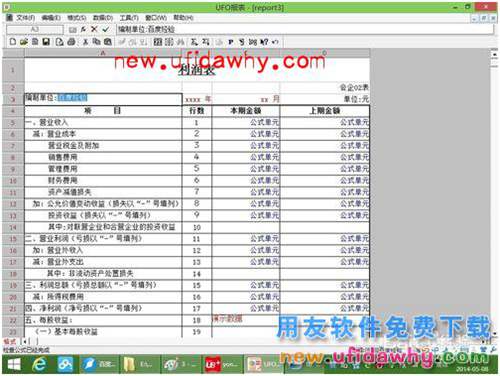The image size is (500, 376).
Task: Click the 一、营业收入 cell
Action: tap(103, 123)
